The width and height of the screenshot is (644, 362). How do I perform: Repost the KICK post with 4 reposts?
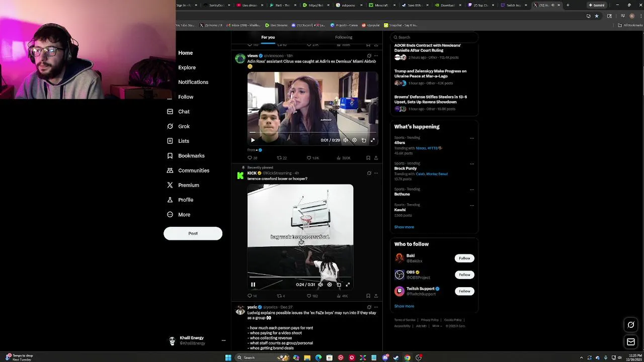click(x=281, y=296)
